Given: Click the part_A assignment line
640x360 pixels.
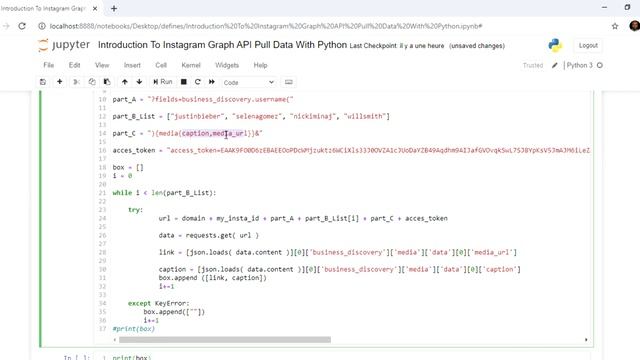Looking at the screenshot, I should (x=203, y=99).
